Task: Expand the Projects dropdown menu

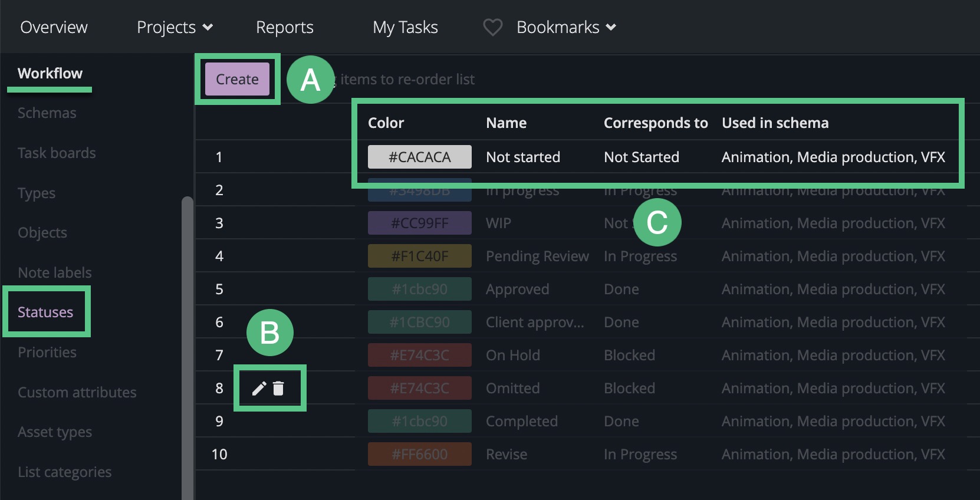Action: [x=175, y=27]
